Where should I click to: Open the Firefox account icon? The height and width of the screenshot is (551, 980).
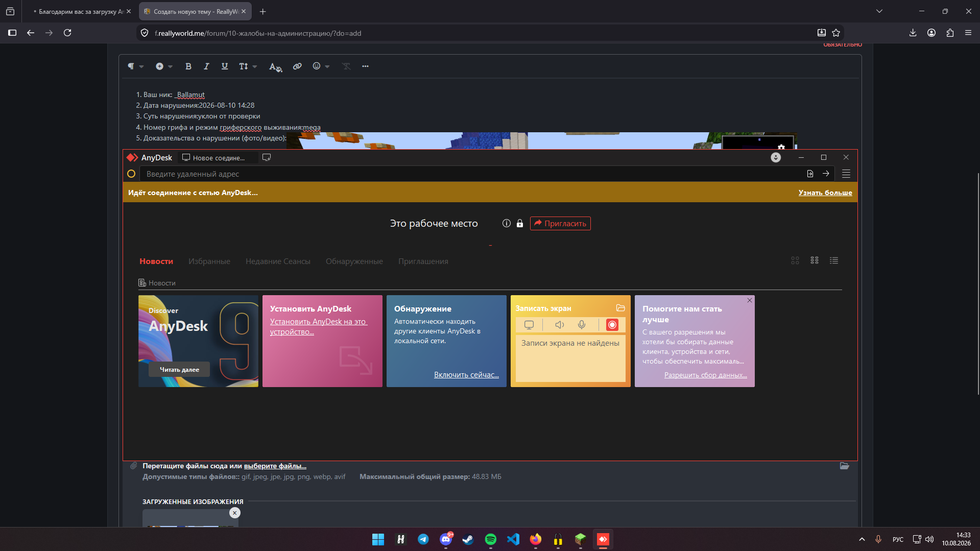point(931,33)
